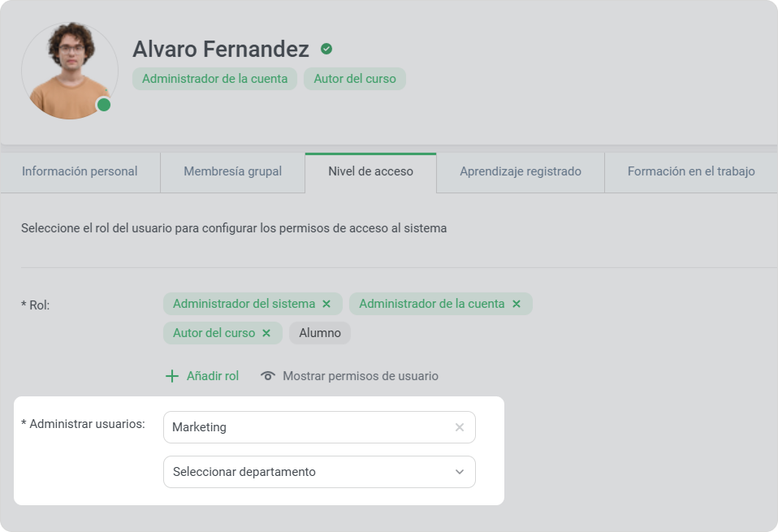Click the Marketing department input field
The height and width of the screenshot is (532, 778).
coord(309,427)
